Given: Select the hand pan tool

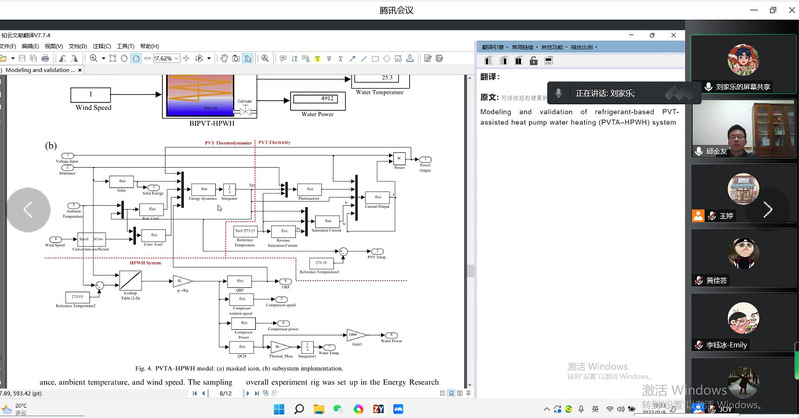Looking at the screenshot, I should (x=224, y=59).
